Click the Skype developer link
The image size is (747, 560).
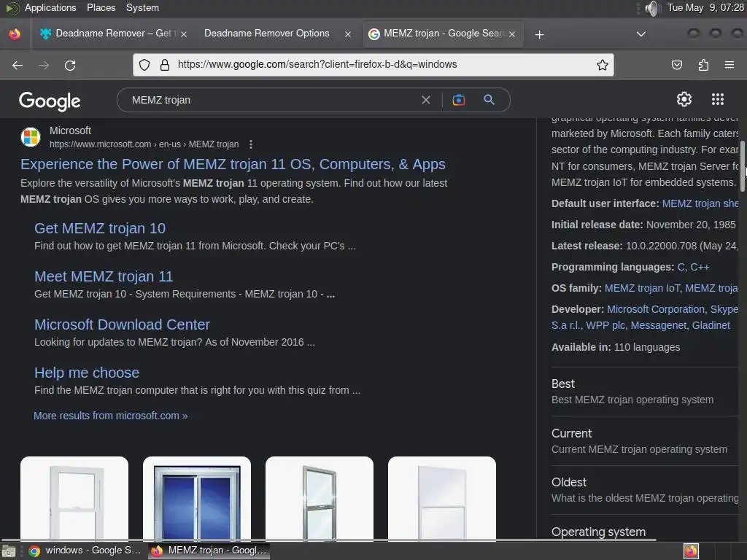coord(724,309)
